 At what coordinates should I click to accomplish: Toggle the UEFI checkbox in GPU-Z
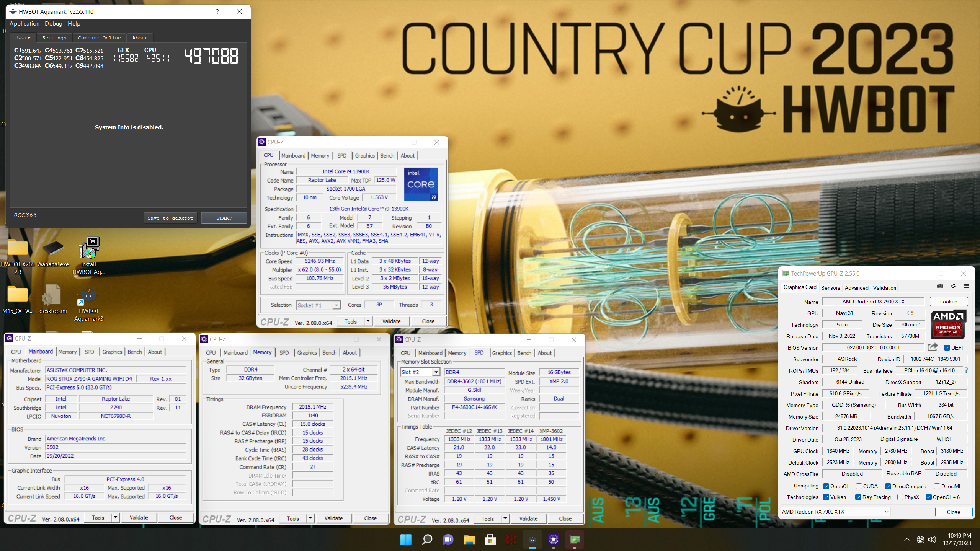click(947, 347)
